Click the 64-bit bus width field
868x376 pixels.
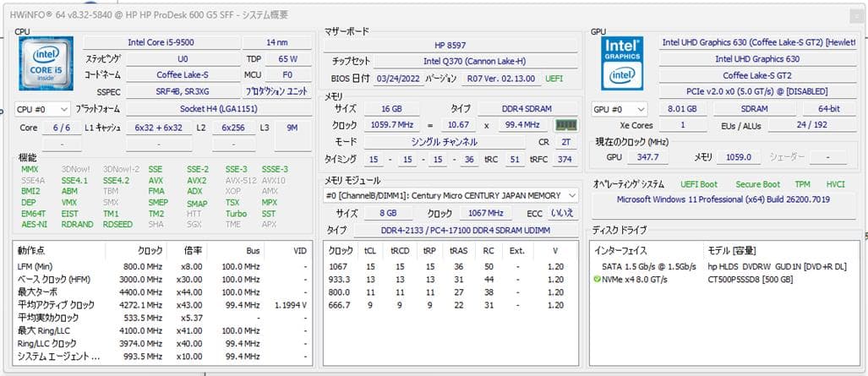tap(828, 110)
